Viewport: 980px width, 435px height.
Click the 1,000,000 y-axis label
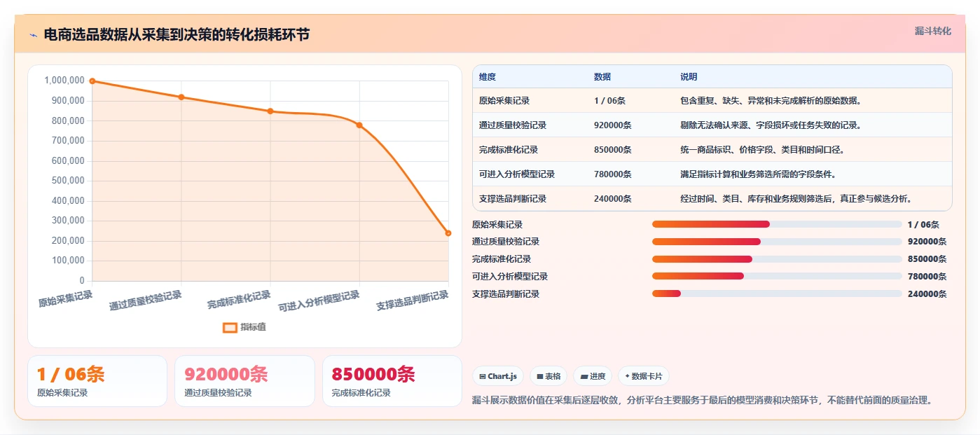(x=64, y=81)
